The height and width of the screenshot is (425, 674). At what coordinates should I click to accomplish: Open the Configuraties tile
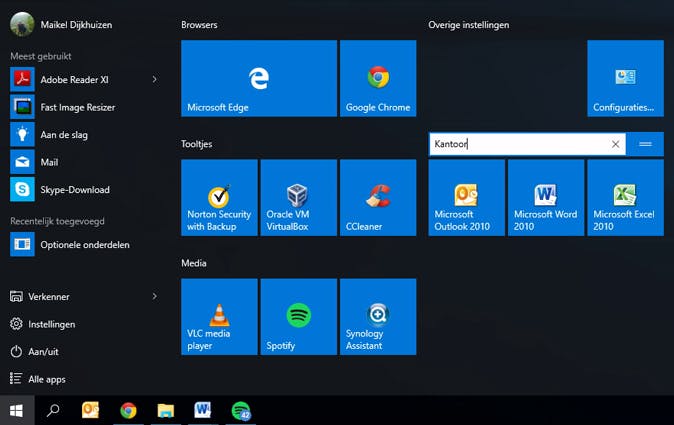pyautogui.click(x=625, y=78)
